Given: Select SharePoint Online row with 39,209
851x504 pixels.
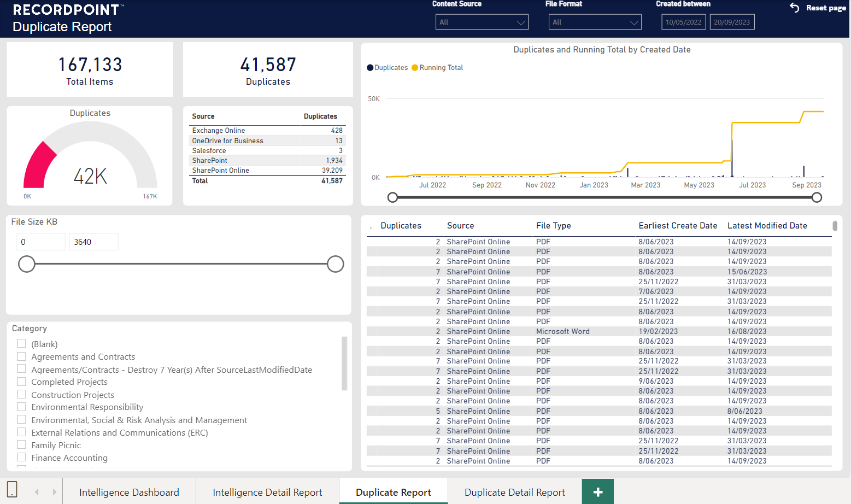Looking at the screenshot, I should (x=267, y=170).
